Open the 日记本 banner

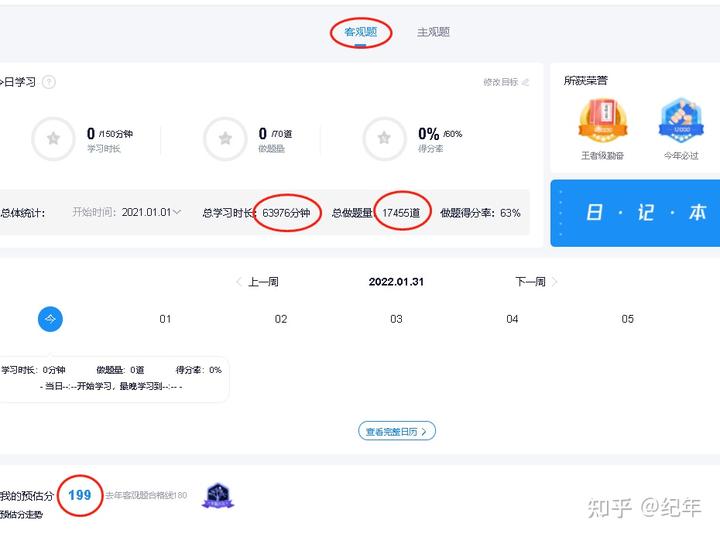635,213
